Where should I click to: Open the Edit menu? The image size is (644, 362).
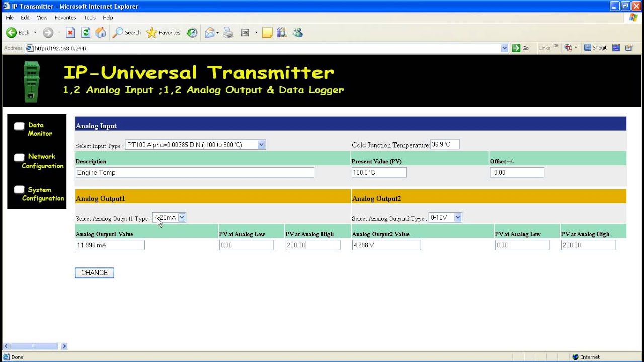click(x=25, y=18)
